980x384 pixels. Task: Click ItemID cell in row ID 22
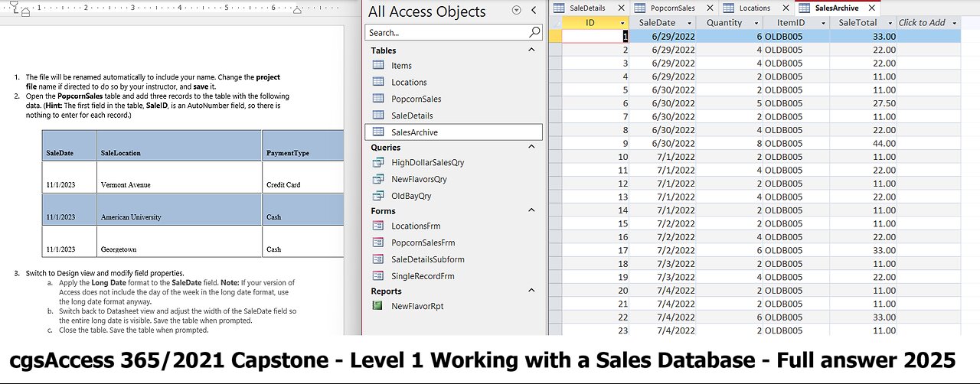coord(796,317)
